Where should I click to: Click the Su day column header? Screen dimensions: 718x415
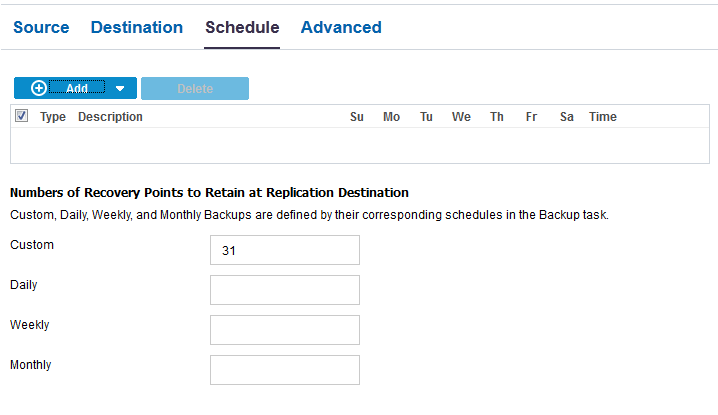point(357,117)
